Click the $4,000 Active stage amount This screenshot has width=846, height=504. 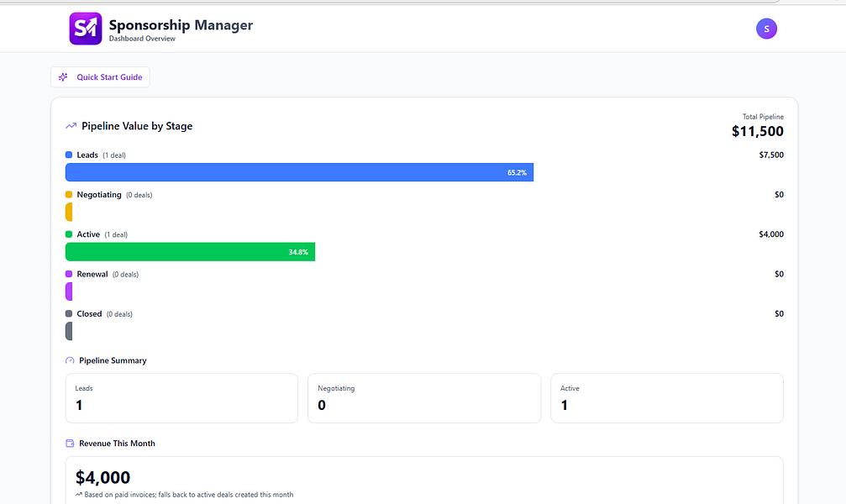[x=771, y=234]
